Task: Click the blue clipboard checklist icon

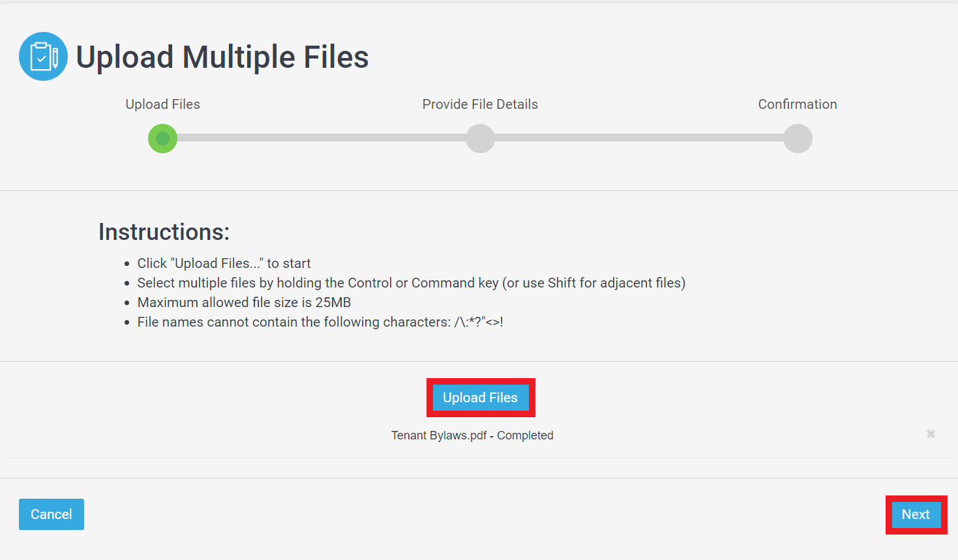Action: point(43,57)
